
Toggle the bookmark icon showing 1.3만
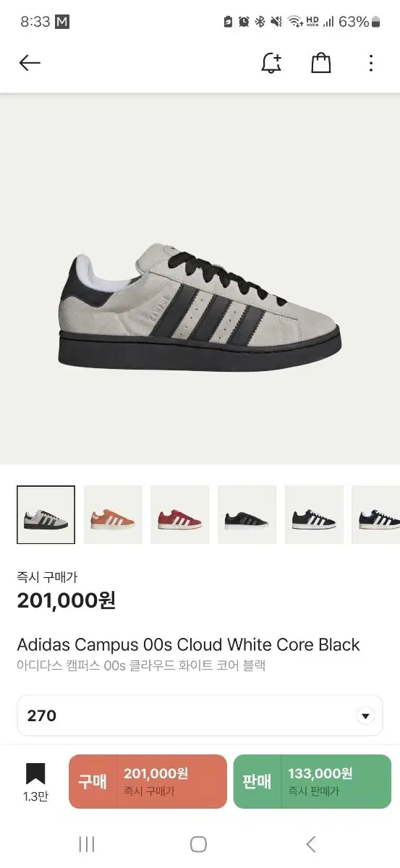pos(35,783)
